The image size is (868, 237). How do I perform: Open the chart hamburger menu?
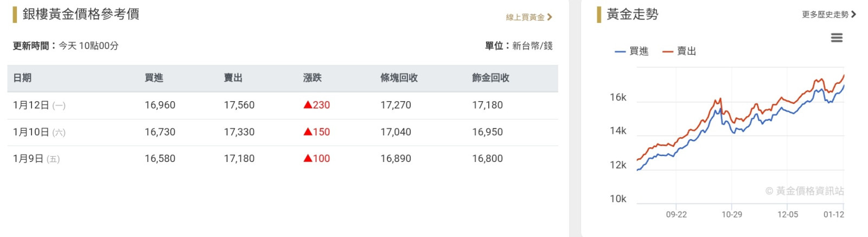pyautogui.click(x=837, y=38)
